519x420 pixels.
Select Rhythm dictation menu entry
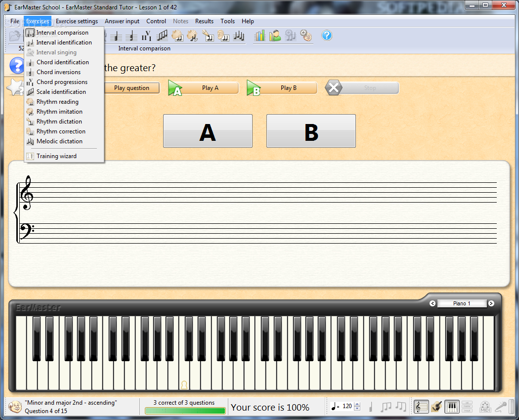64,122
